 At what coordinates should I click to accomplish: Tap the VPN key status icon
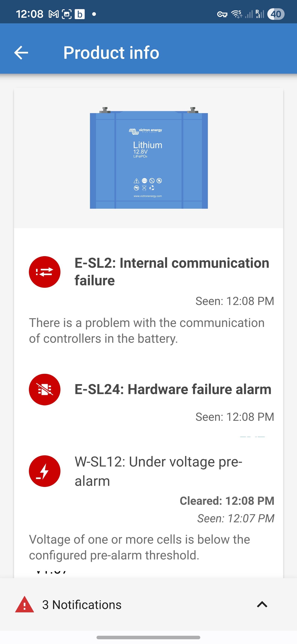click(222, 14)
